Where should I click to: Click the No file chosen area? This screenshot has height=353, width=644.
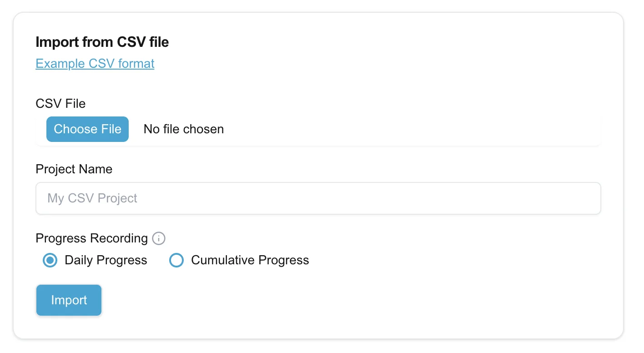(183, 129)
